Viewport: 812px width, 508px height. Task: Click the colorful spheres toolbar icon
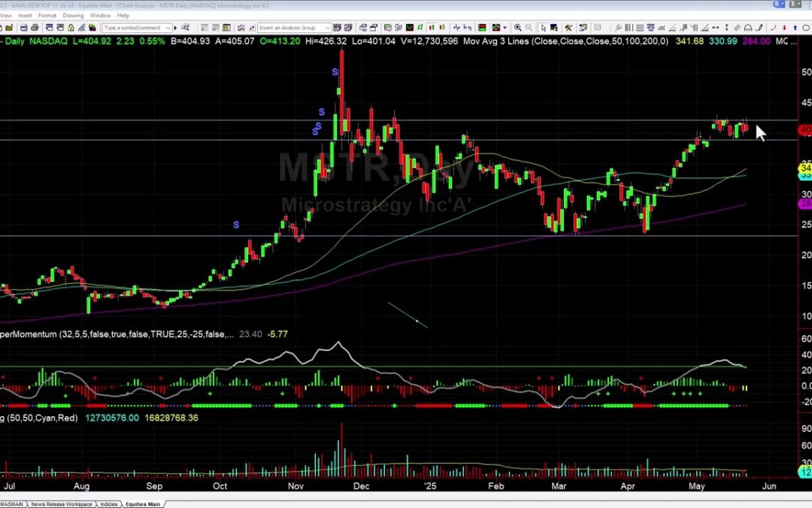point(92,28)
